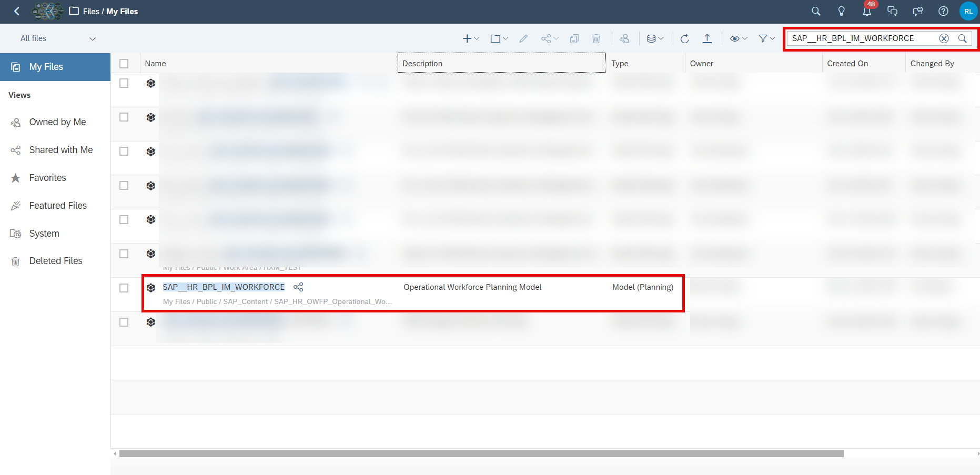Click the Delete trash toolbar icon
The image size is (980, 475).
[596, 38]
